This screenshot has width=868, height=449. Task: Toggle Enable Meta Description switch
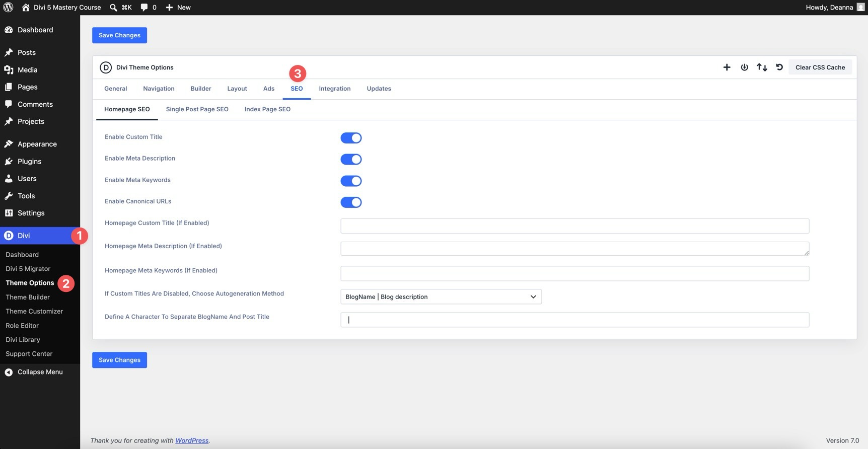[351, 159]
